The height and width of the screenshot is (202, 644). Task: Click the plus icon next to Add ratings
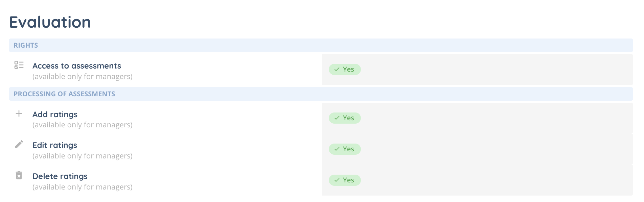19,113
